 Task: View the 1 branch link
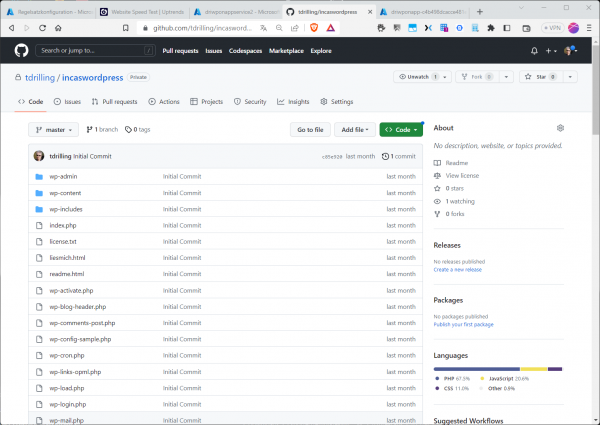coord(102,130)
